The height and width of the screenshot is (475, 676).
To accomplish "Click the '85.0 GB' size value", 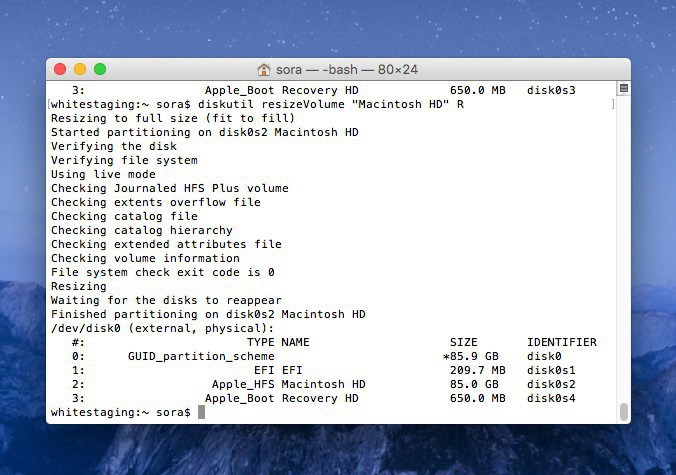I will (x=474, y=384).
